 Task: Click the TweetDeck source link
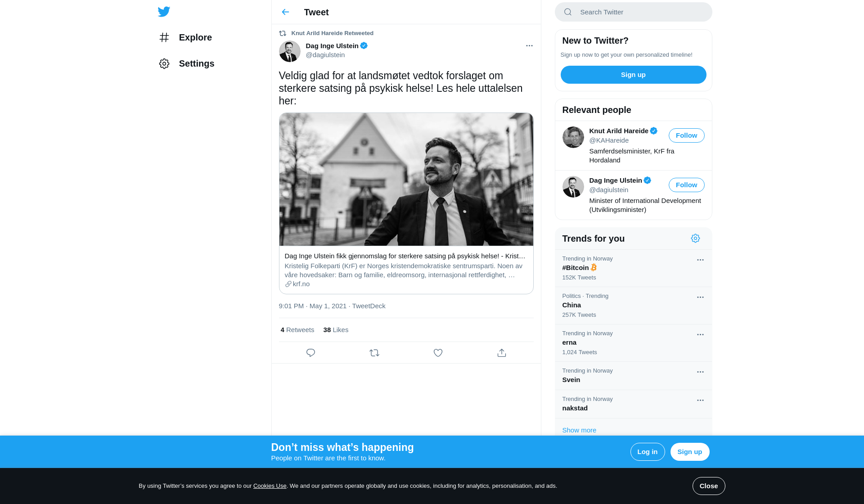(369, 306)
